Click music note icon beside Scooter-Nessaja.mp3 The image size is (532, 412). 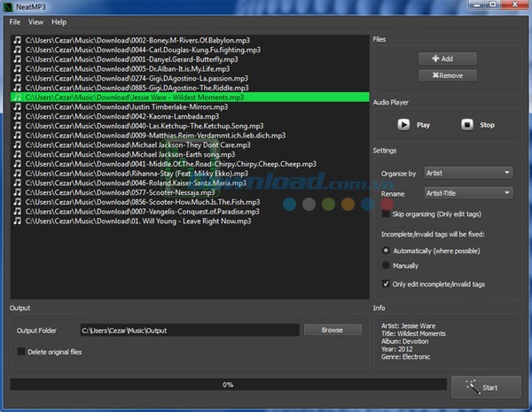18,191
